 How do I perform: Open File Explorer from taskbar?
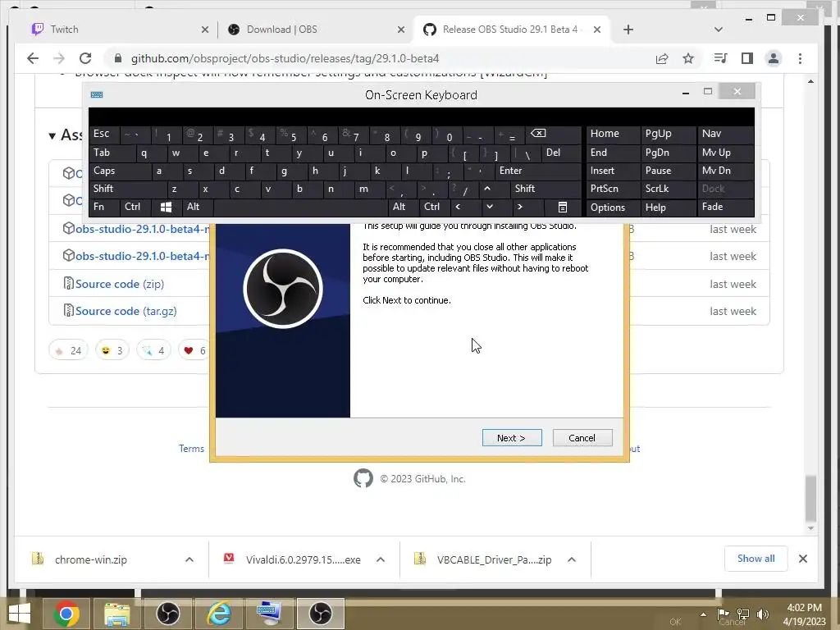pos(117,614)
